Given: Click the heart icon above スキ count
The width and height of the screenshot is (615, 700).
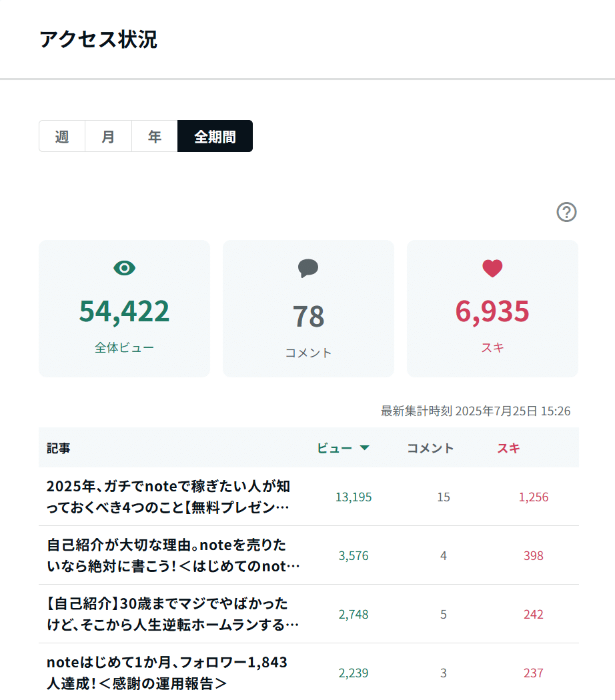Looking at the screenshot, I should 492,268.
